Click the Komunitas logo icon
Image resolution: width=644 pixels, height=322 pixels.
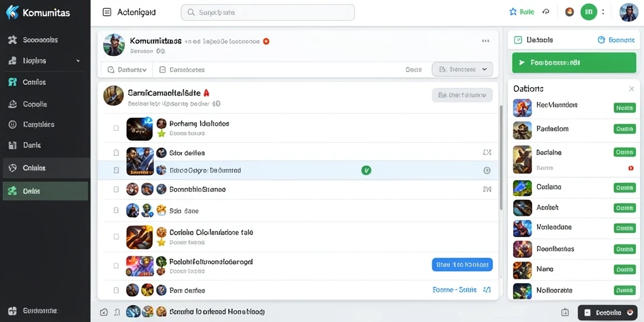click(13, 13)
